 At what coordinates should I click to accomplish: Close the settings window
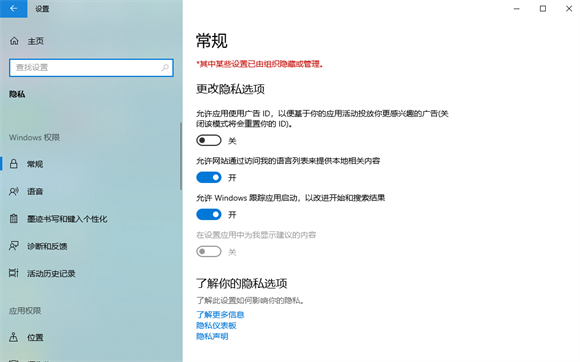point(569,9)
